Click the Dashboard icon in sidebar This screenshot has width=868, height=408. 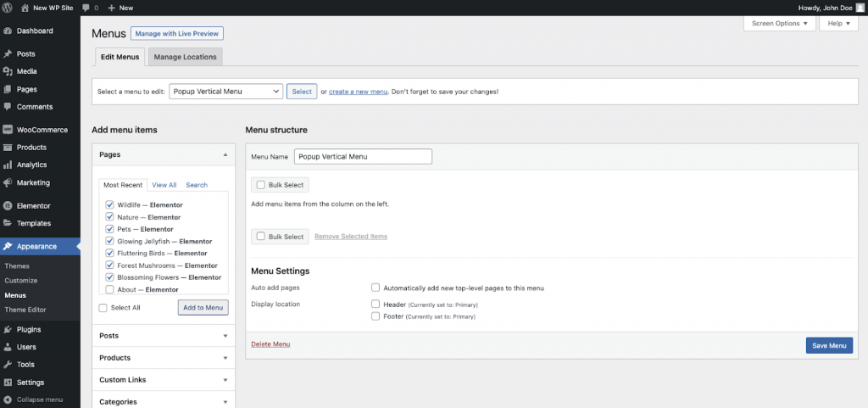(8, 31)
